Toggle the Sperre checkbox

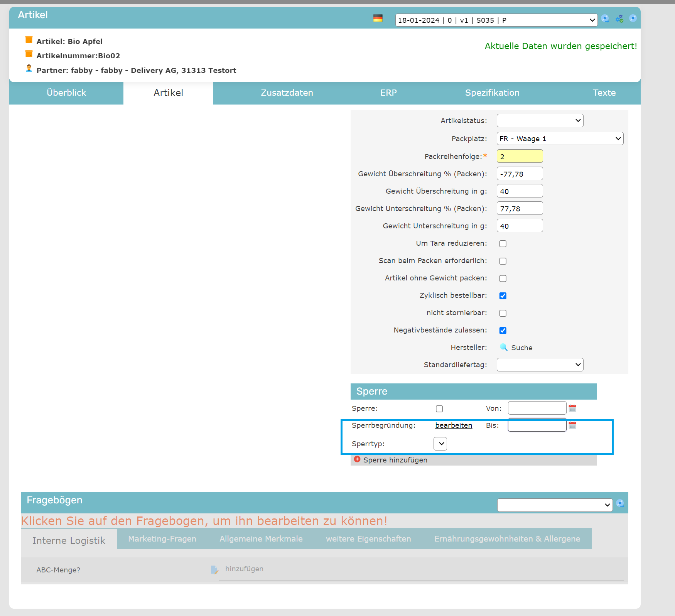click(x=439, y=409)
